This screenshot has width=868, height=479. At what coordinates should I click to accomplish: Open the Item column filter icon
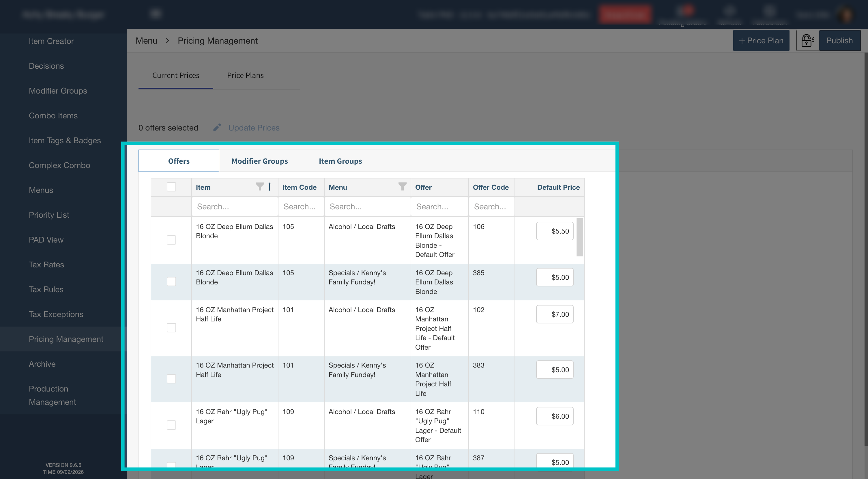click(259, 187)
